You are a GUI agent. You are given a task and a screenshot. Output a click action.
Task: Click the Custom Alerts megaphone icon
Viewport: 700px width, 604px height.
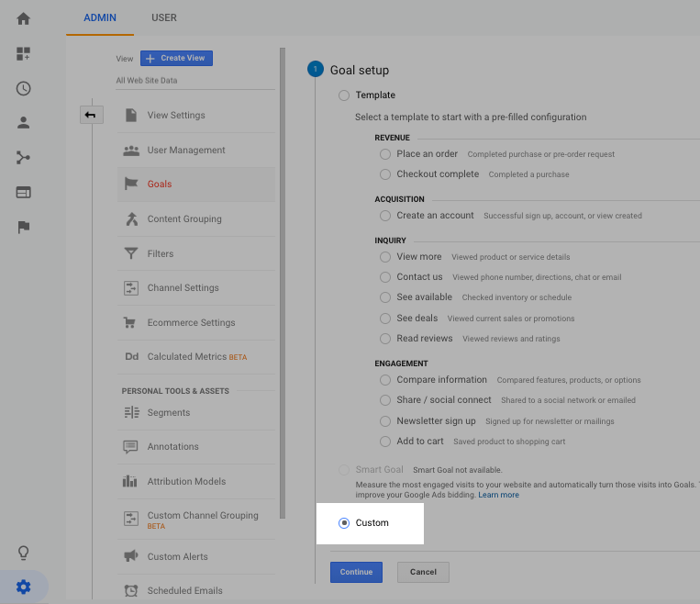[131, 556]
